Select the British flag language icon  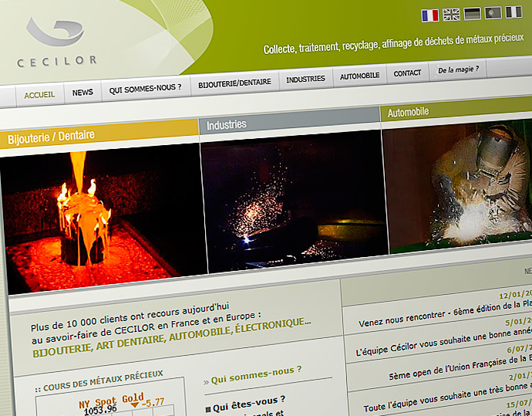coord(452,15)
